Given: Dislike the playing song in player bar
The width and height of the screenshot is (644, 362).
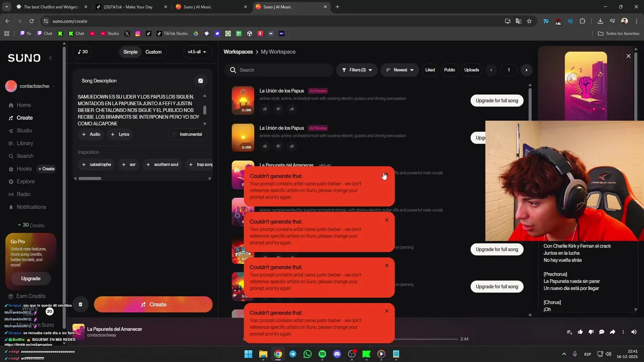Looking at the screenshot, I should (591, 332).
